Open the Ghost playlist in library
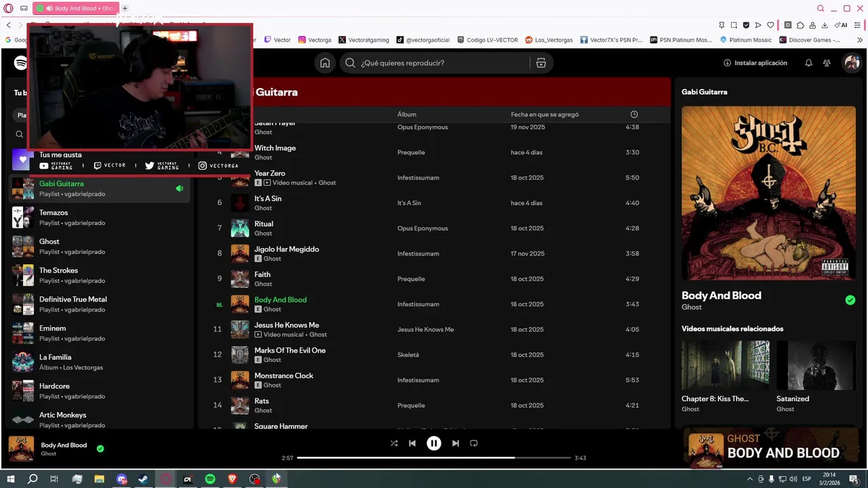868x488 pixels. click(x=100, y=246)
